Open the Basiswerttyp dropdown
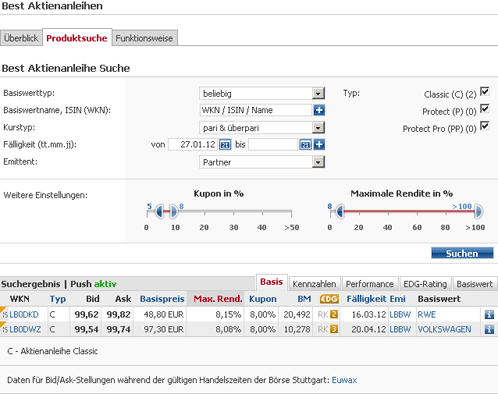 (x=262, y=93)
